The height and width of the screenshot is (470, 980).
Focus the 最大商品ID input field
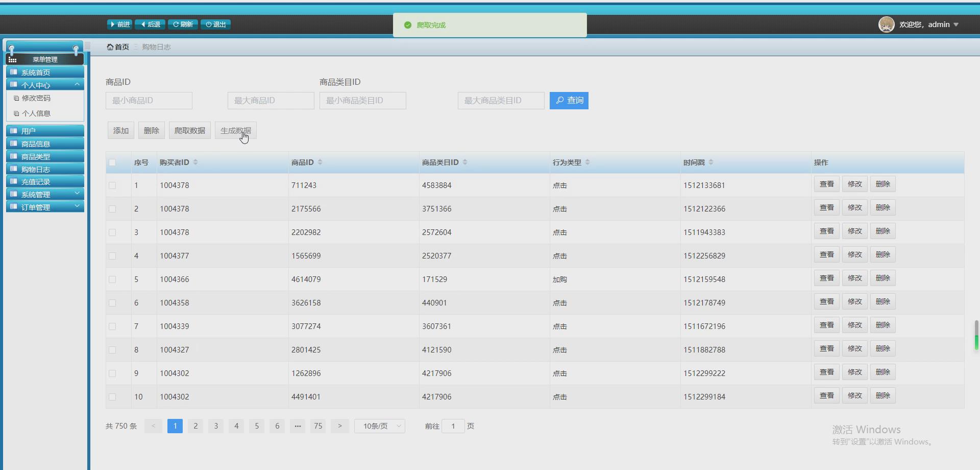click(x=271, y=101)
